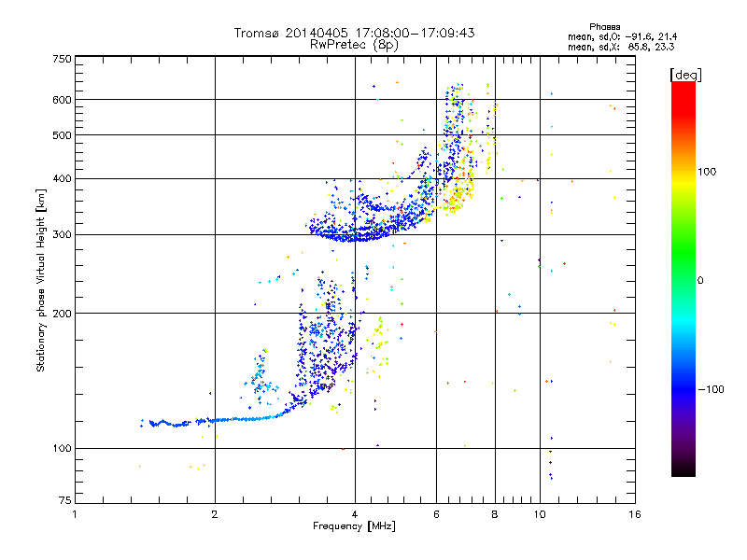747x560 pixels.
Task: Click the y-axis tick label '500'
Action: point(62,135)
